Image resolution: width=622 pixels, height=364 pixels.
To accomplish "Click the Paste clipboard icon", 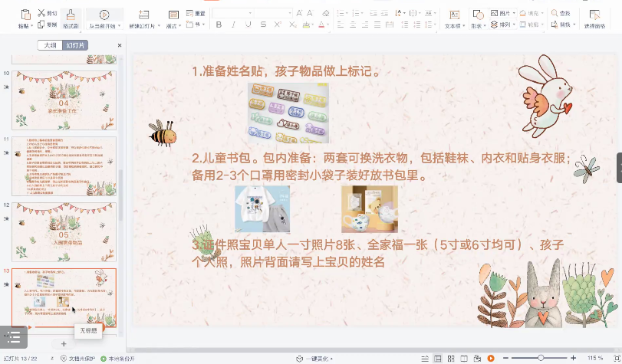I will 25,15.
